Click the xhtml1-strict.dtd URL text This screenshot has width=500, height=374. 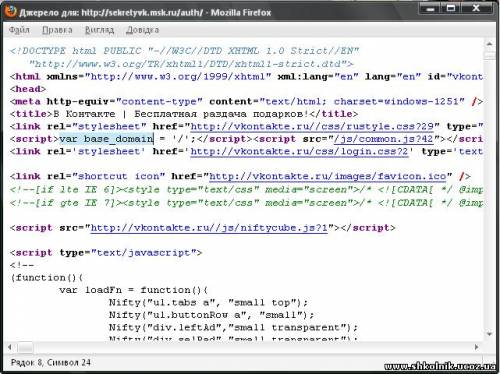190,64
